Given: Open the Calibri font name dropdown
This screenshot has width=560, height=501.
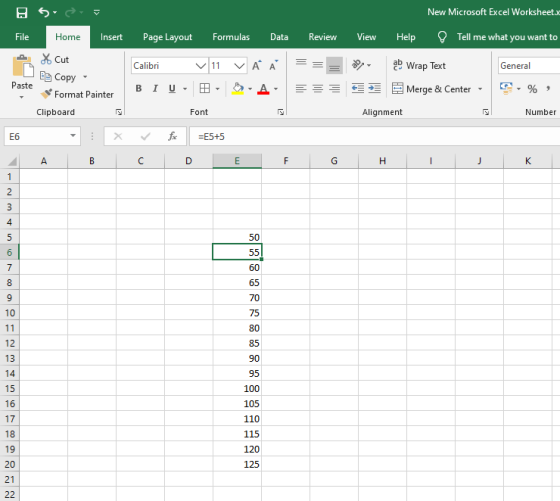Looking at the screenshot, I should click(201, 66).
